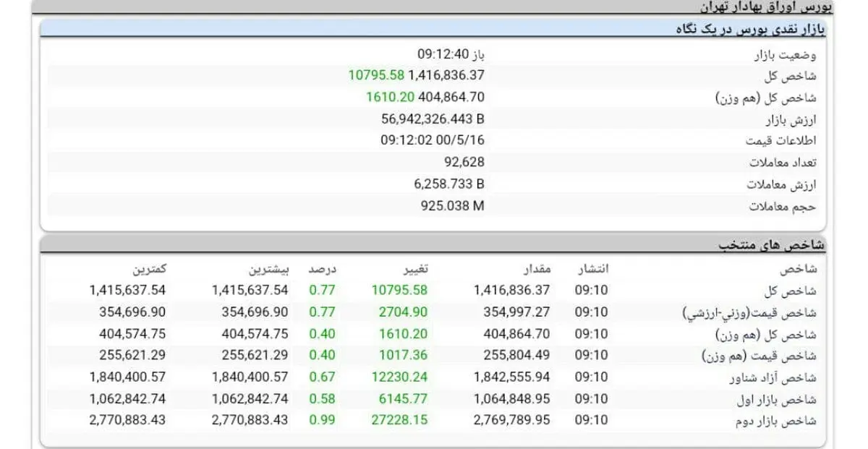This screenshot has width=868, height=449.
Task: Select value 1,064,848.95 in the table
Action: click(x=511, y=398)
